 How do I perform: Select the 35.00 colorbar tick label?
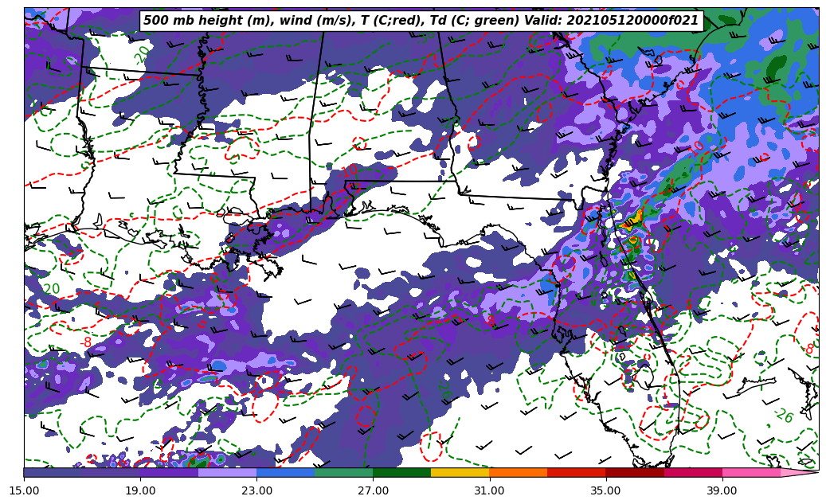pos(605,490)
